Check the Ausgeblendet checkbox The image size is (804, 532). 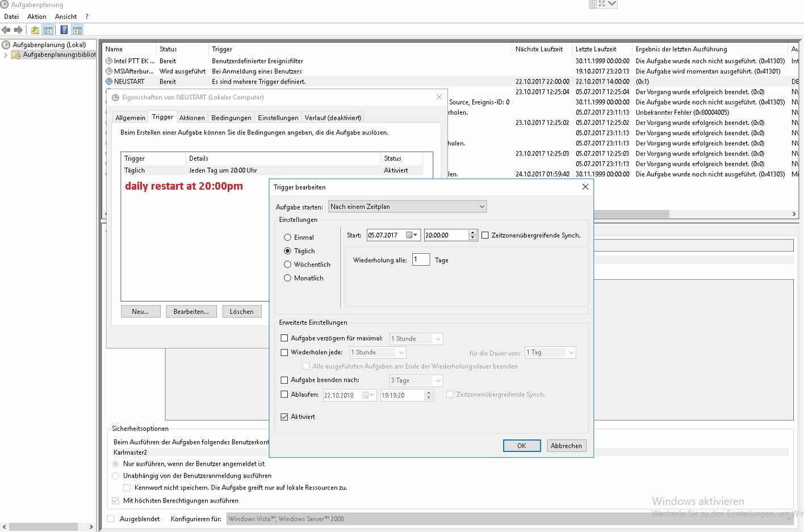tap(111, 519)
